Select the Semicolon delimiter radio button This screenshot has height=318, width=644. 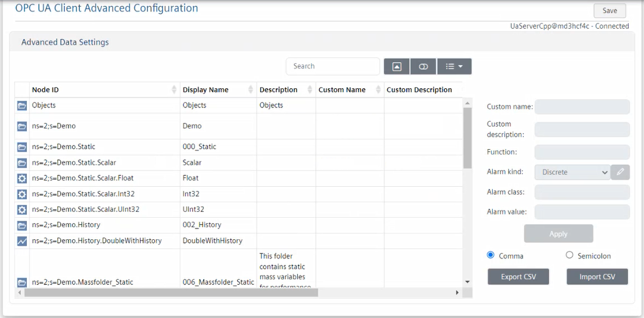click(570, 255)
